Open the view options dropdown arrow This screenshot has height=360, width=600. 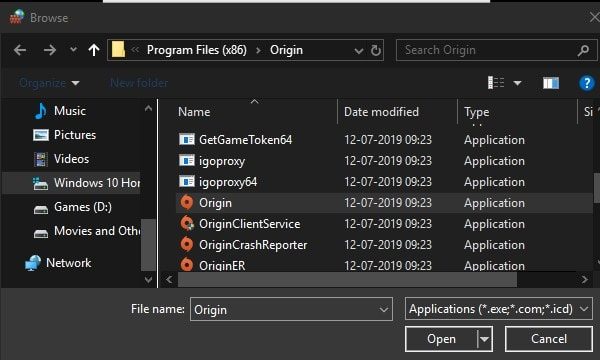(x=517, y=83)
